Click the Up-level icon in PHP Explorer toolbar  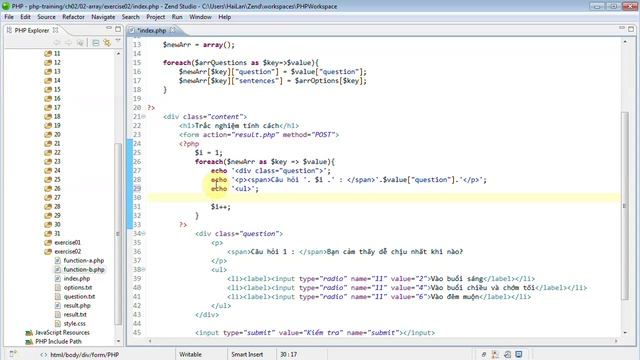(80, 42)
